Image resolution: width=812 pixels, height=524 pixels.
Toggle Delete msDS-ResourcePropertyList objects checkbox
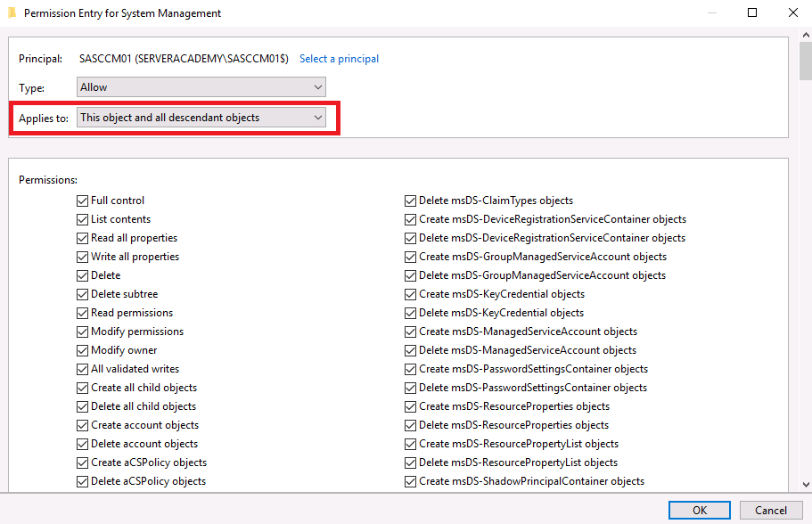410,463
